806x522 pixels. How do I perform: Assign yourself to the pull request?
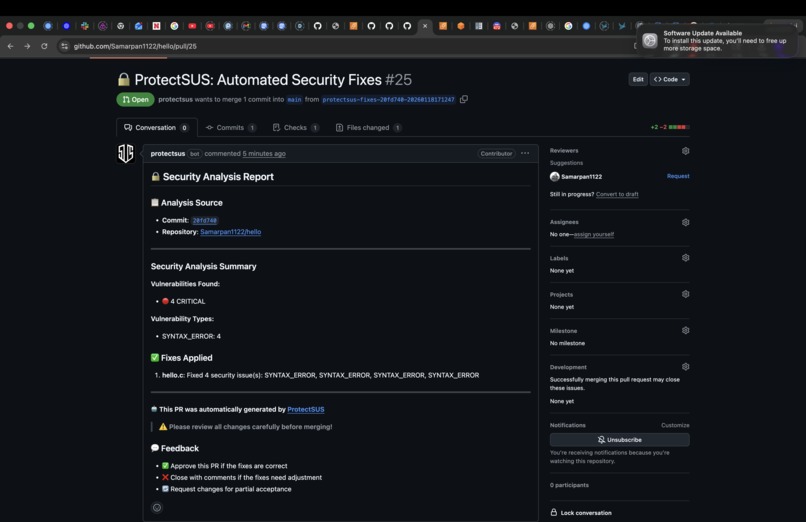pos(594,234)
